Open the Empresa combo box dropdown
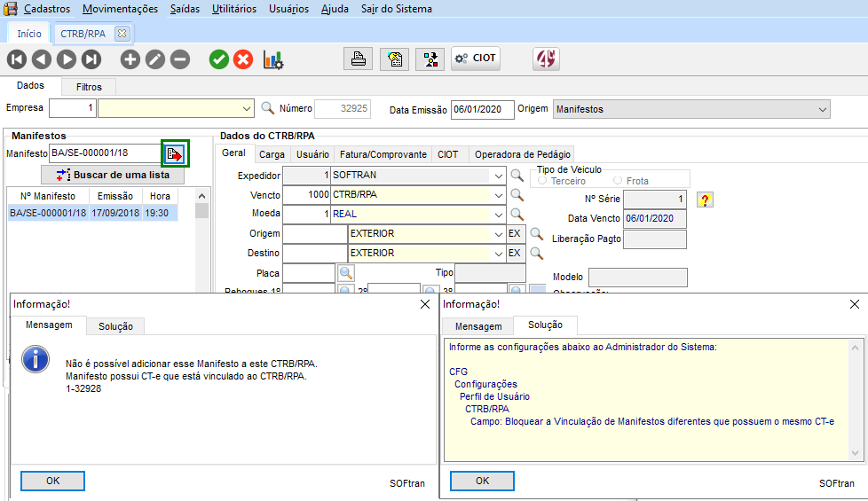 pyautogui.click(x=247, y=109)
